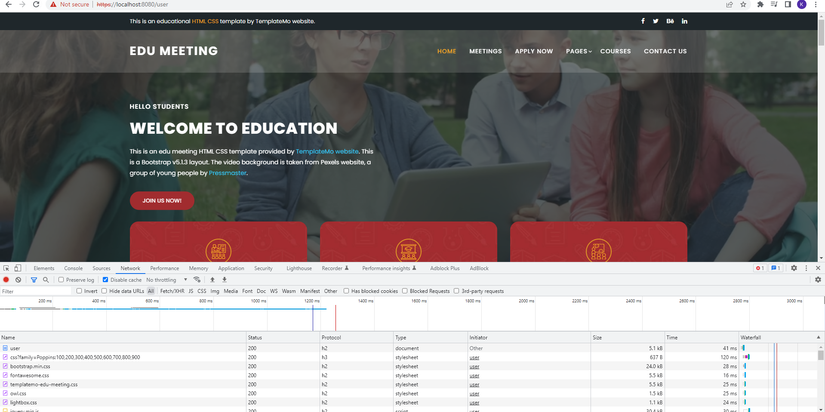The width and height of the screenshot is (825, 412).
Task: Click the Import HAR file upload arrow
Action: click(213, 280)
